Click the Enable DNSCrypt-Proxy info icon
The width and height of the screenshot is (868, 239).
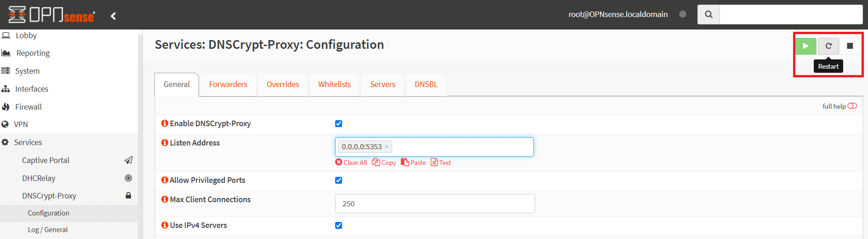click(x=165, y=123)
